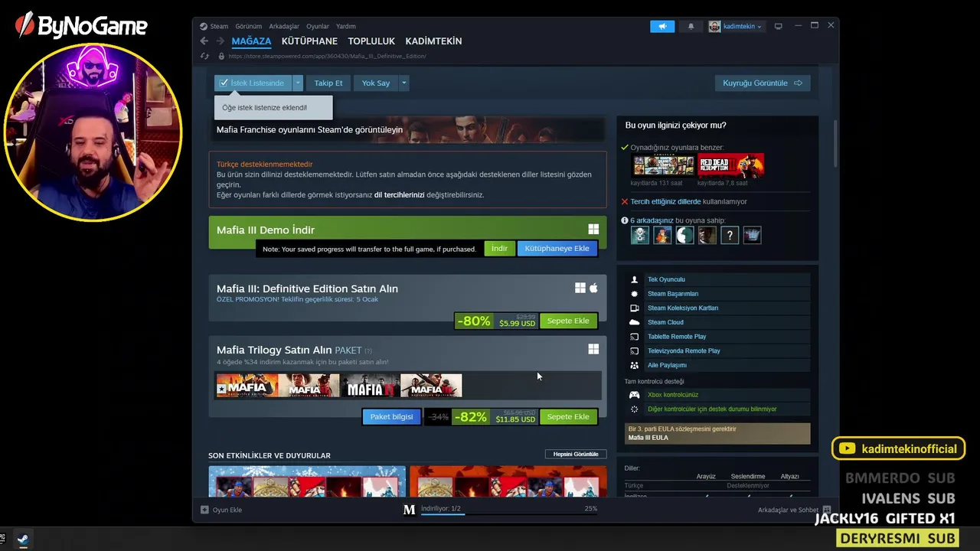Open the Görünüm menu

coord(248,26)
